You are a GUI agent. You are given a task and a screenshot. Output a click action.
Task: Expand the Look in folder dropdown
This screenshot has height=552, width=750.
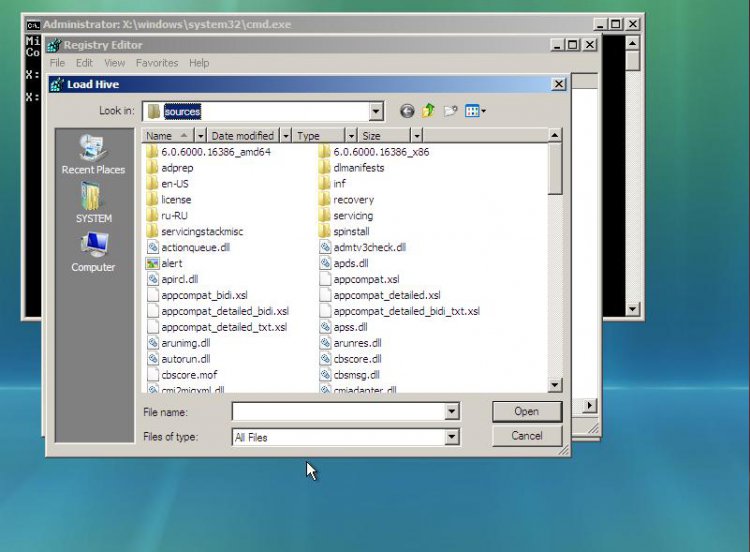tap(376, 111)
